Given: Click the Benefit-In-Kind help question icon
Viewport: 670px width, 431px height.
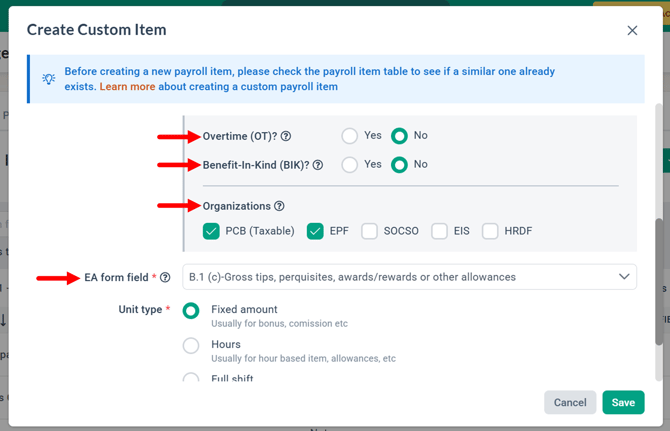Looking at the screenshot, I should point(317,165).
